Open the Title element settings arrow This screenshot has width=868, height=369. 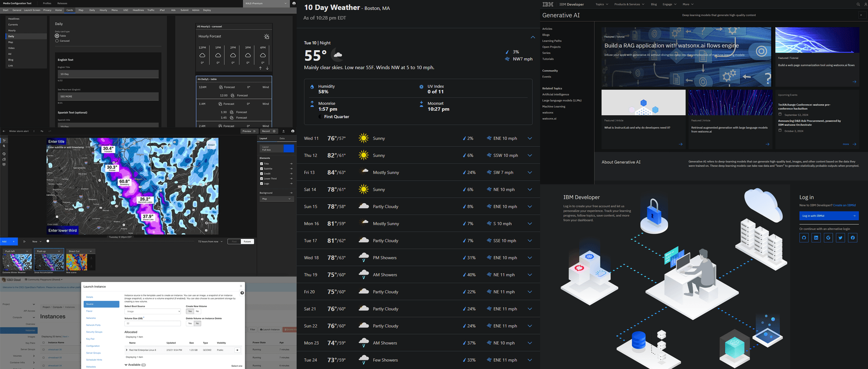pyautogui.click(x=291, y=163)
